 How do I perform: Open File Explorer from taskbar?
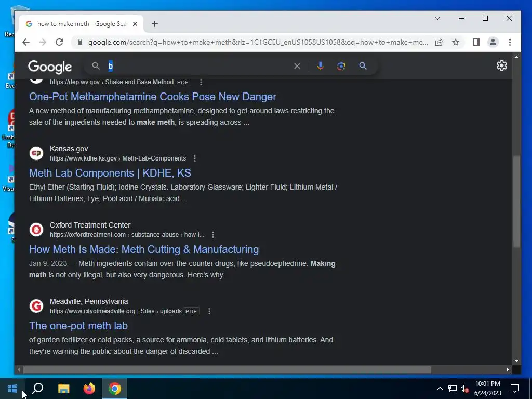tap(63, 389)
